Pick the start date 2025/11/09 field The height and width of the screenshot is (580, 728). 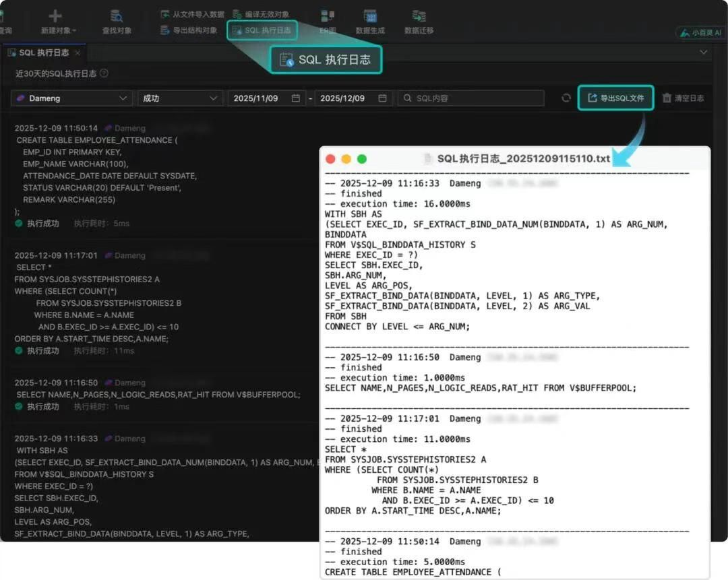[x=266, y=98]
